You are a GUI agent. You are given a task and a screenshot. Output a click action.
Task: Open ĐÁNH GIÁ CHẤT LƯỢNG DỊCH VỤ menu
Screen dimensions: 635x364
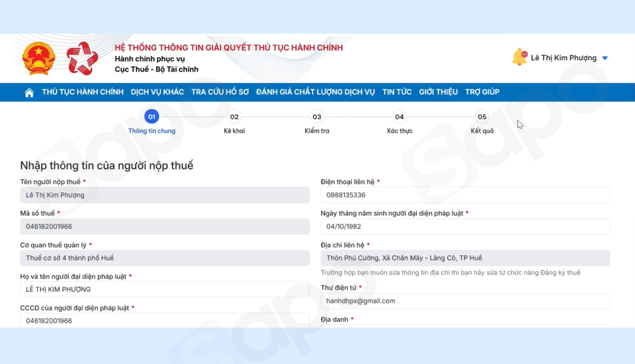click(315, 92)
